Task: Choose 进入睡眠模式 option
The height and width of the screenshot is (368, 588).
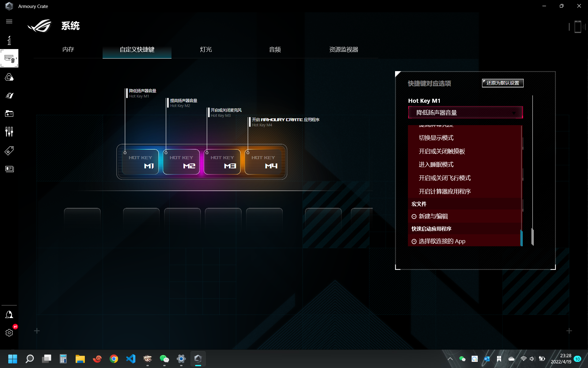Action: click(x=464, y=165)
